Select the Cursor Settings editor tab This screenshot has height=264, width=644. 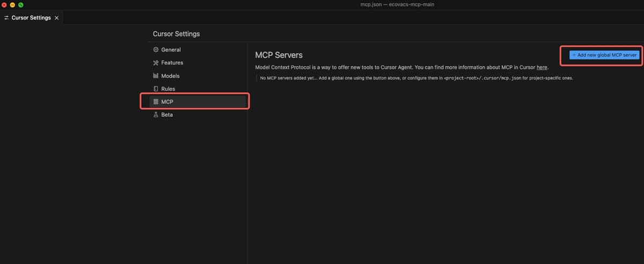click(x=31, y=18)
